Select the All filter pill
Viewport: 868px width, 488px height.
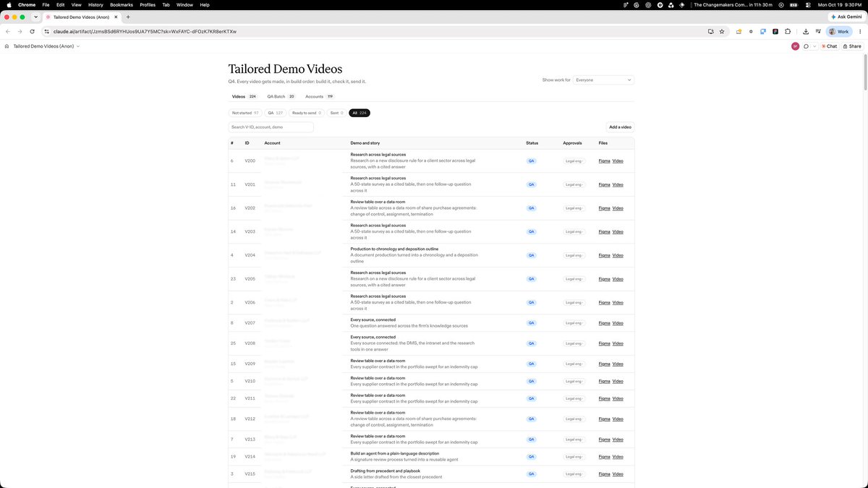(359, 113)
